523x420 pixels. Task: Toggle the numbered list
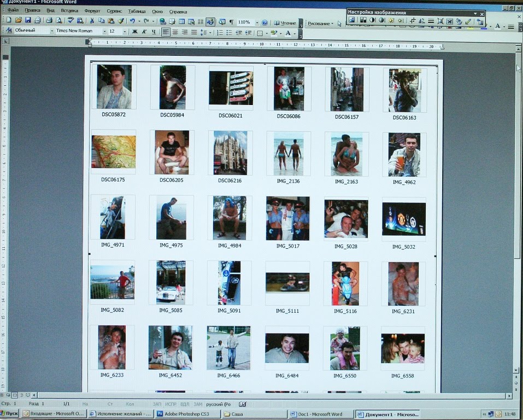[220, 33]
